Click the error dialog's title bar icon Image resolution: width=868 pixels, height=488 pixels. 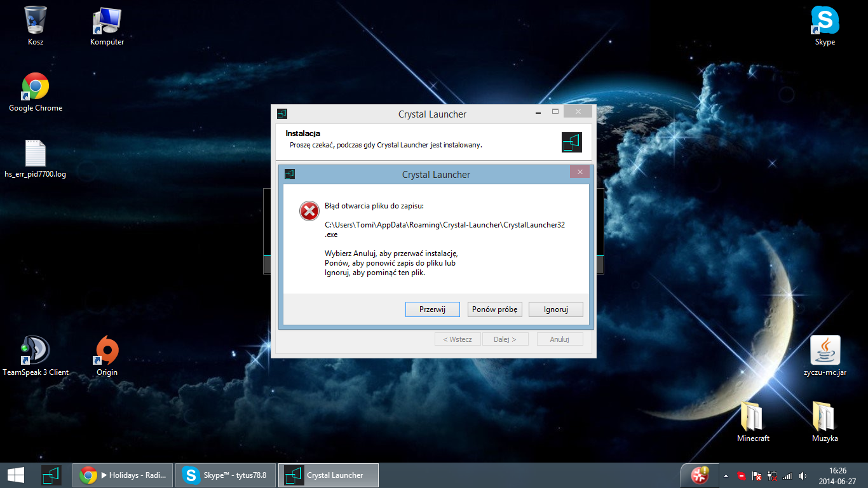point(290,174)
